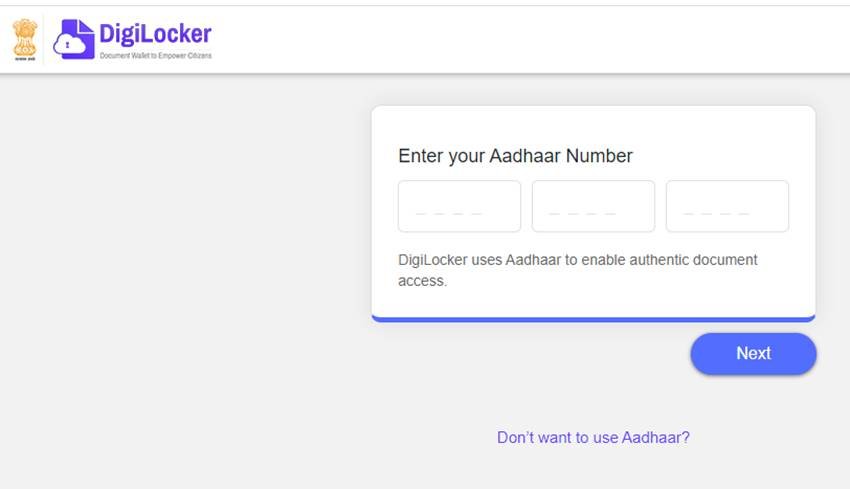Click the DigiLocker cloud-and-document logo icon
Screen dimensions: 850x489
tap(74, 39)
